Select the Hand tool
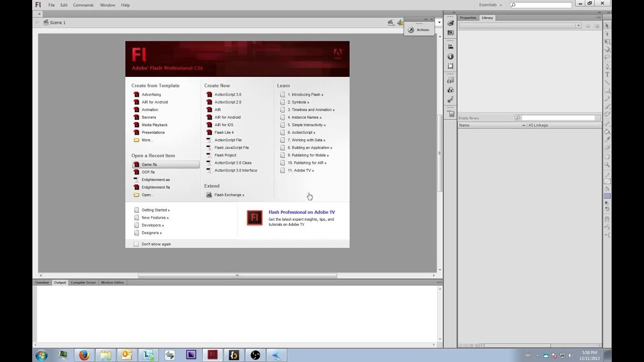The height and width of the screenshot is (362, 644). click(607, 155)
